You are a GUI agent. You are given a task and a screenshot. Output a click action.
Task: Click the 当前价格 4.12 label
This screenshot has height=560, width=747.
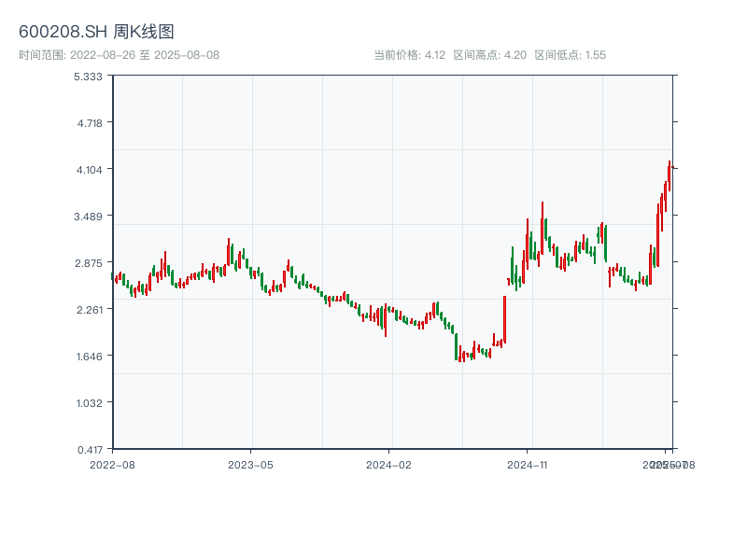[409, 55]
